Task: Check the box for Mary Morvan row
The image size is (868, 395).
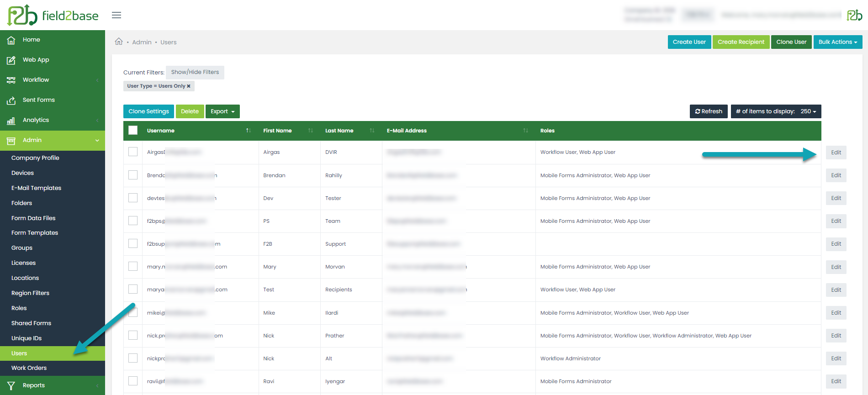Action: click(x=133, y=266)
